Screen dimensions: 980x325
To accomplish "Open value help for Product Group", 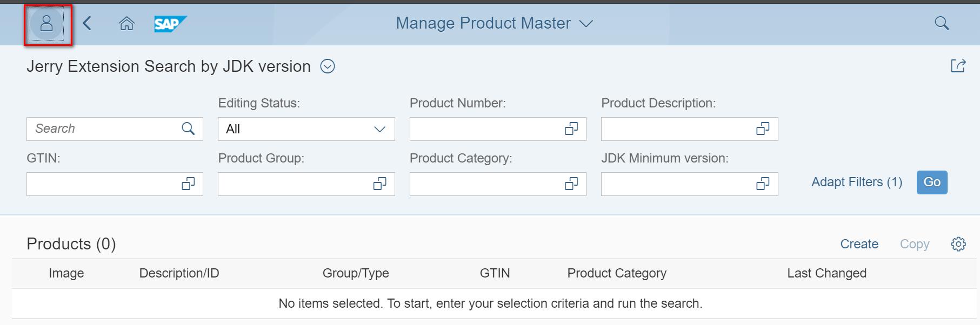I will [x=379, y=184].
